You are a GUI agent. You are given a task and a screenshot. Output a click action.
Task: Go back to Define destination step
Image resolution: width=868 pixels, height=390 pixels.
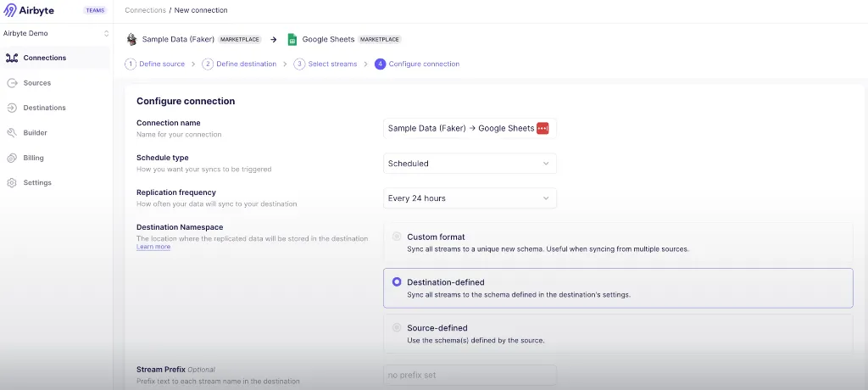click(247, 64)
